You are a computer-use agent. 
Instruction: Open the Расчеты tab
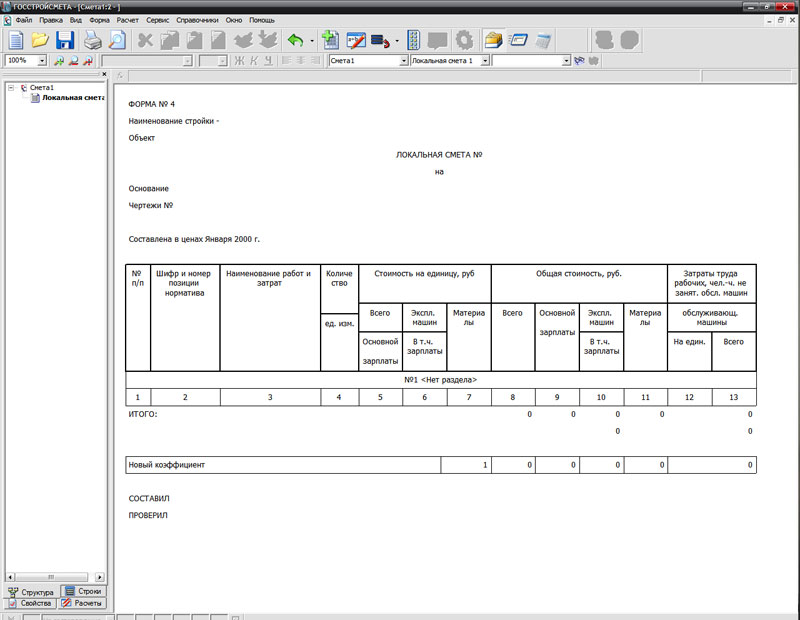(81, 604)
